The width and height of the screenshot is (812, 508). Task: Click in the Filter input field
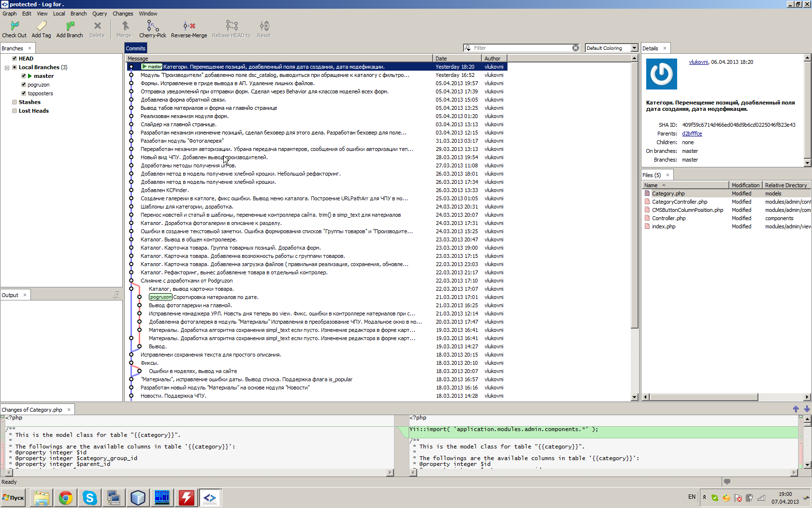coord(522,48)
